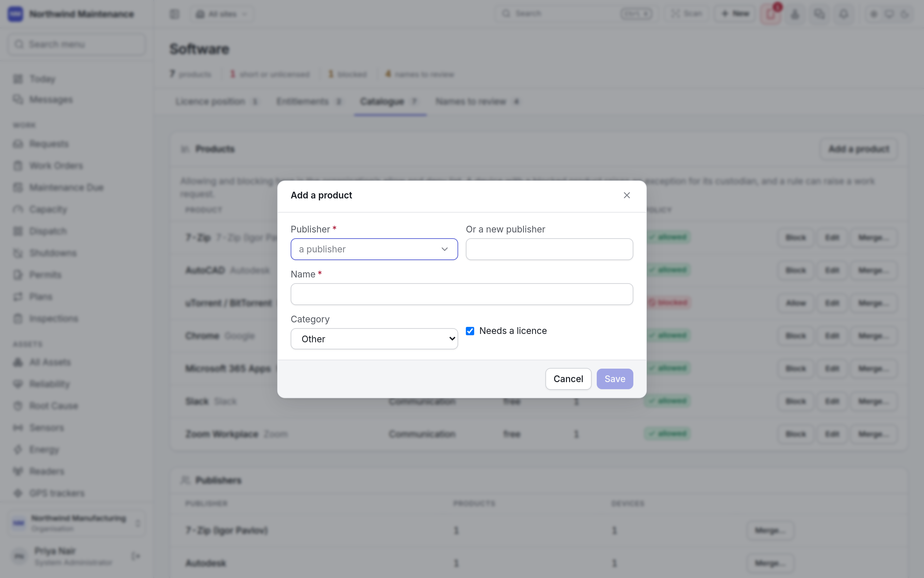Click the New button in top bar

tap(735, 14)
